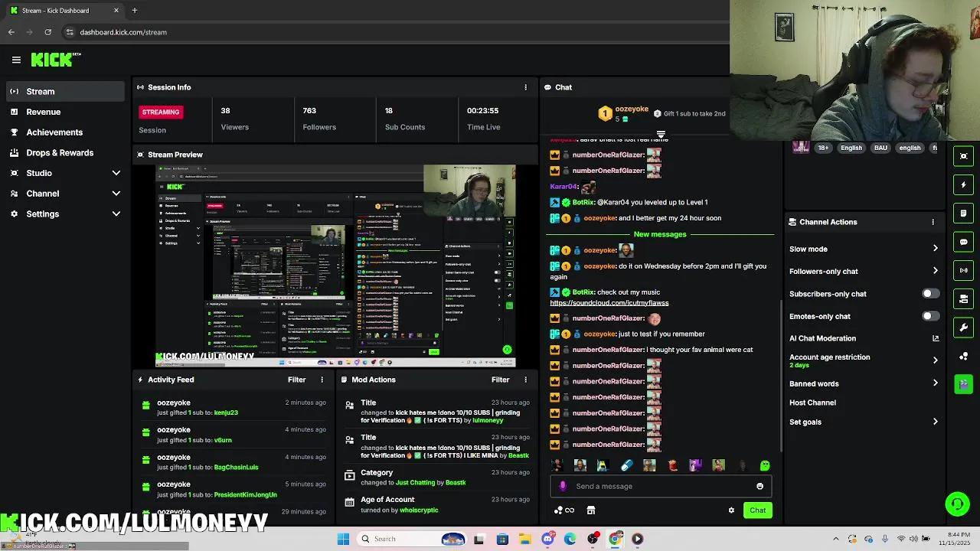
Task: Click the chat bubble icon in right strip
Action: click(x=964, y=242)
